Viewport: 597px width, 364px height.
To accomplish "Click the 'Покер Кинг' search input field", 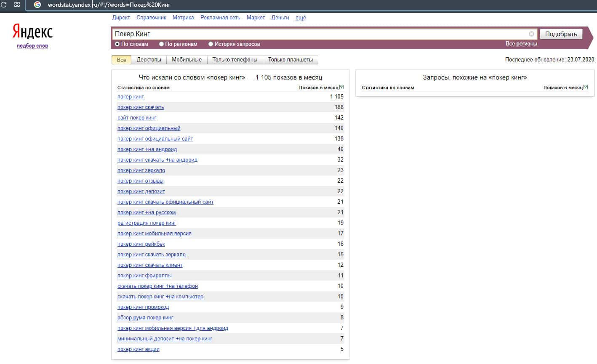I will [x=320, y=34].
